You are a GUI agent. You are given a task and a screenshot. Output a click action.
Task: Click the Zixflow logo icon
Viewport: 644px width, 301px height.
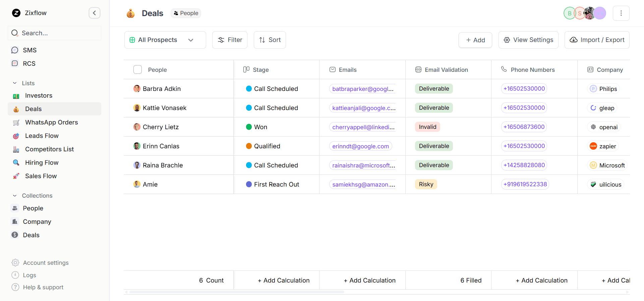[16, 13]
